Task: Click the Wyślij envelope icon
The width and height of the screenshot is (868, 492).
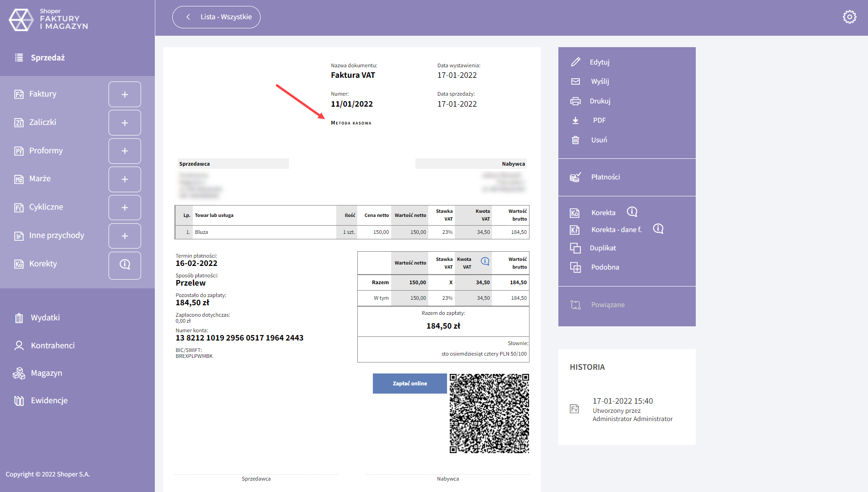Action: pos(575,81)
